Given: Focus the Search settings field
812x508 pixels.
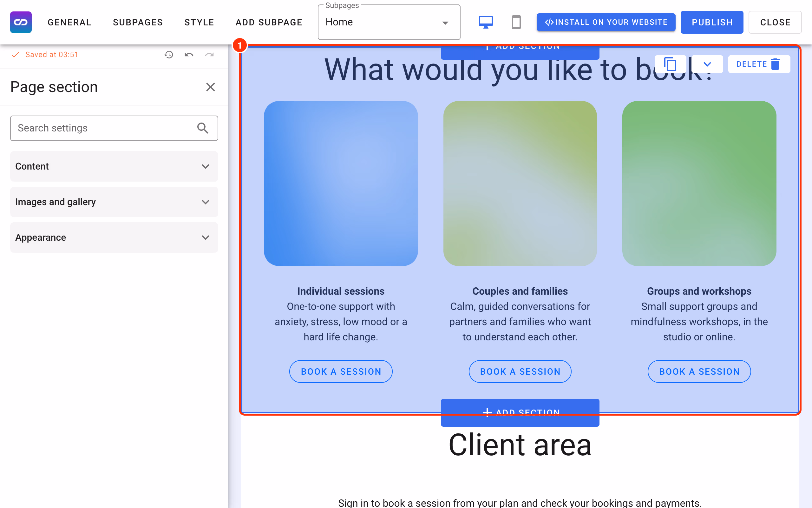Looking at the screenshot, I should [x=114, y=128].
